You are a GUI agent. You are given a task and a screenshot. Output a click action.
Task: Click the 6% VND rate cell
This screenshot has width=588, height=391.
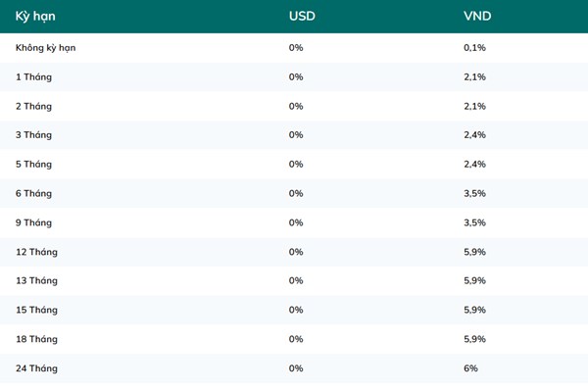(470, 368)
